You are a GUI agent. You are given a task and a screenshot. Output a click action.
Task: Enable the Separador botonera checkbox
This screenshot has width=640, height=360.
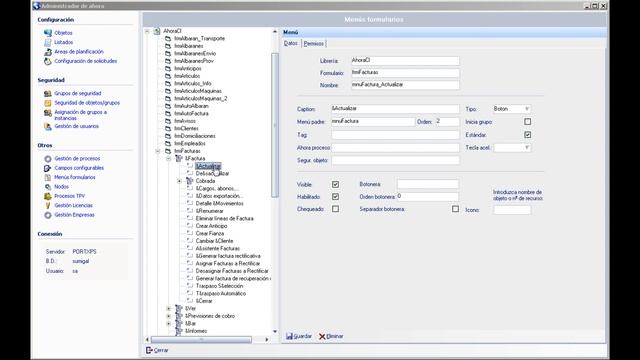click(x=455, y=209)
